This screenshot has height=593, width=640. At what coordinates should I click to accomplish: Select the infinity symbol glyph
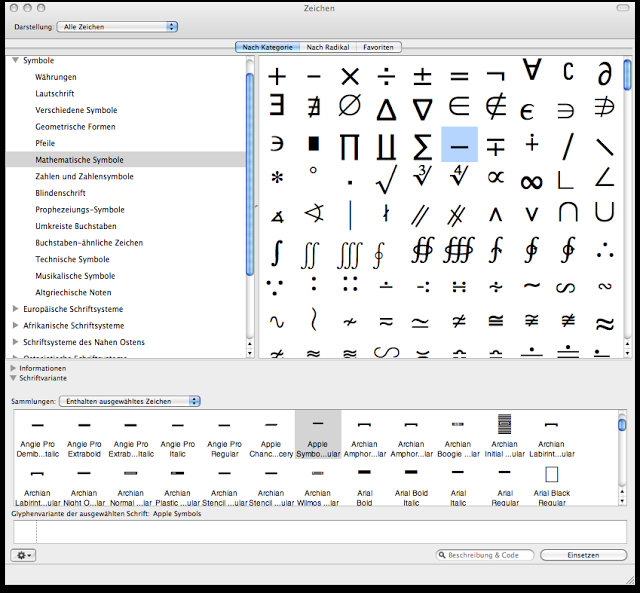pyautogui.click(x=531, y=180)
